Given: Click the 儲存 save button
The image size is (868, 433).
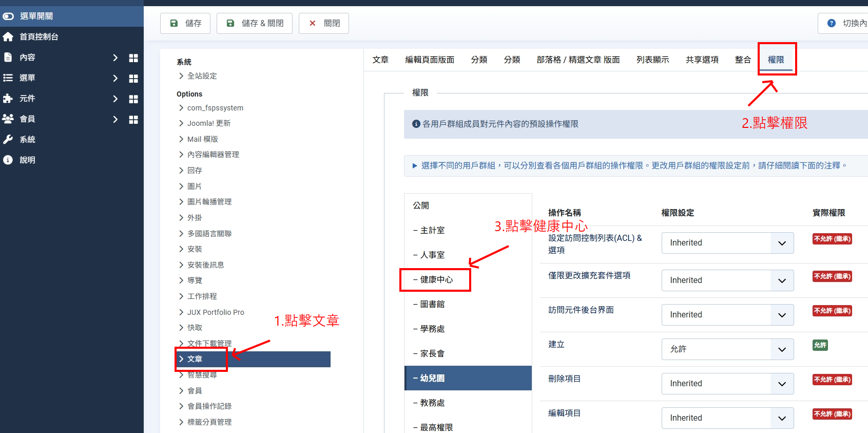Looking at the screenshot, I should point(185,24).
